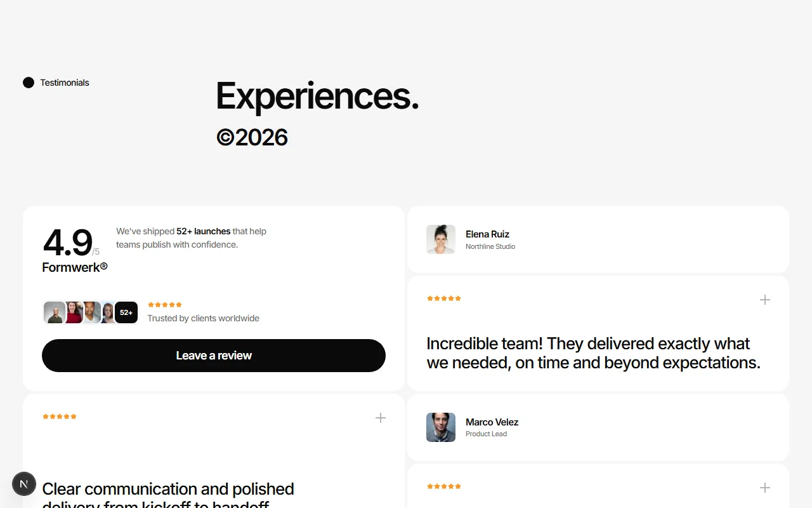Click the 4.9 rating score
This screenshot has height=508, width=812.
[67, 243]
